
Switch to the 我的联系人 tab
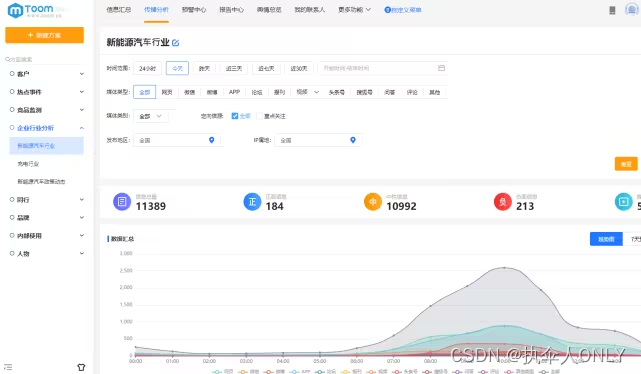309,10
